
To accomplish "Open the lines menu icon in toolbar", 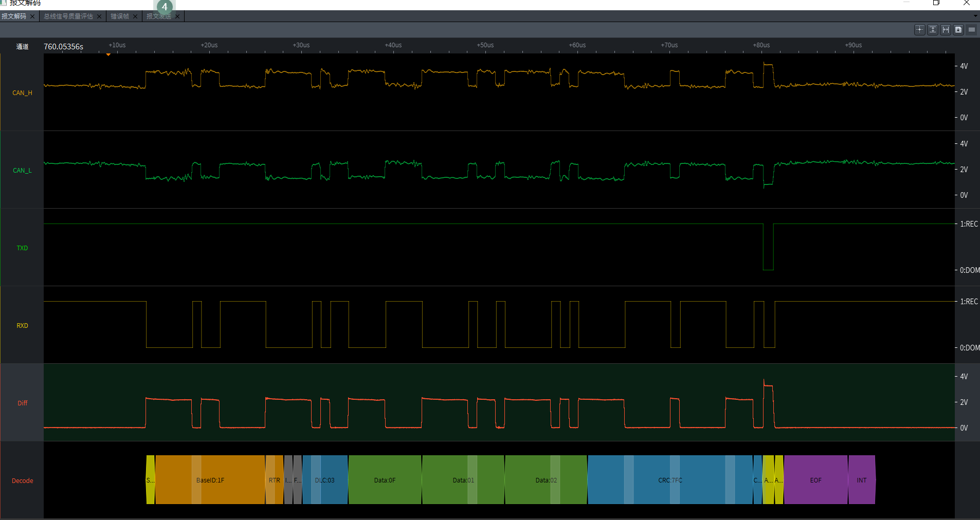I will click(972, 30).
